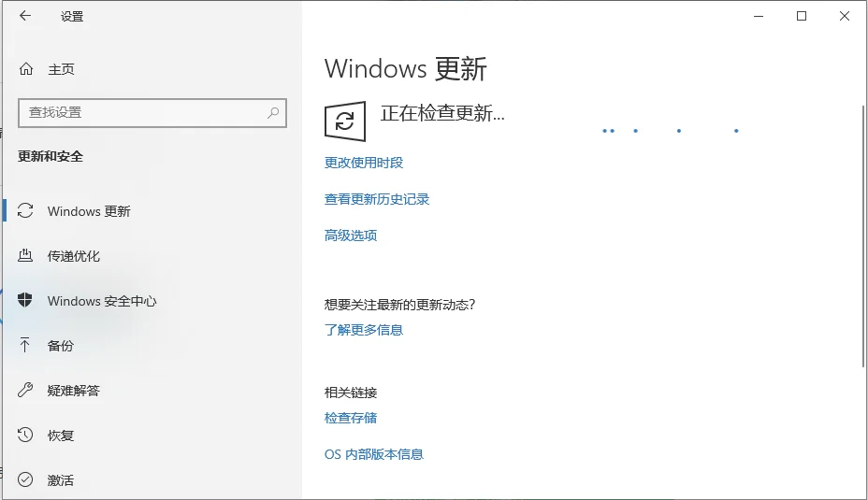Click the Windows 更新 page title
Viewport: 868px width, 500px height.
[x=405, y=69]
